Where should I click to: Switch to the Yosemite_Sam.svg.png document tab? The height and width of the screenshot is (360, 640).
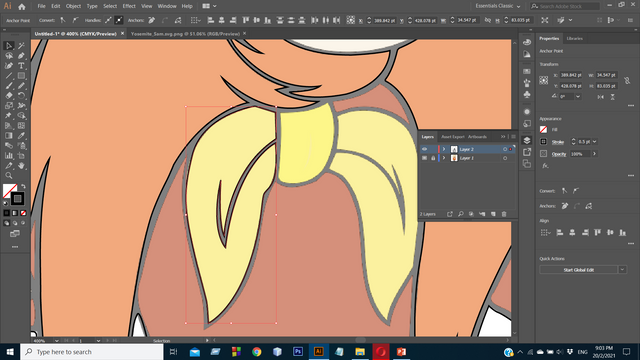pyautogui.click(x=185, y=34)
